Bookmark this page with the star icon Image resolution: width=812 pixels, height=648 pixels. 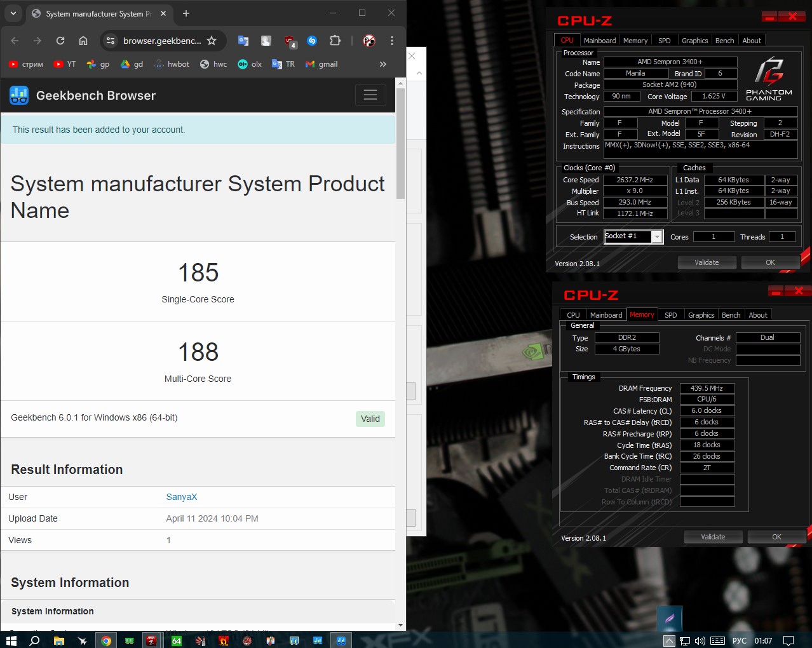(x=212, y=41)
